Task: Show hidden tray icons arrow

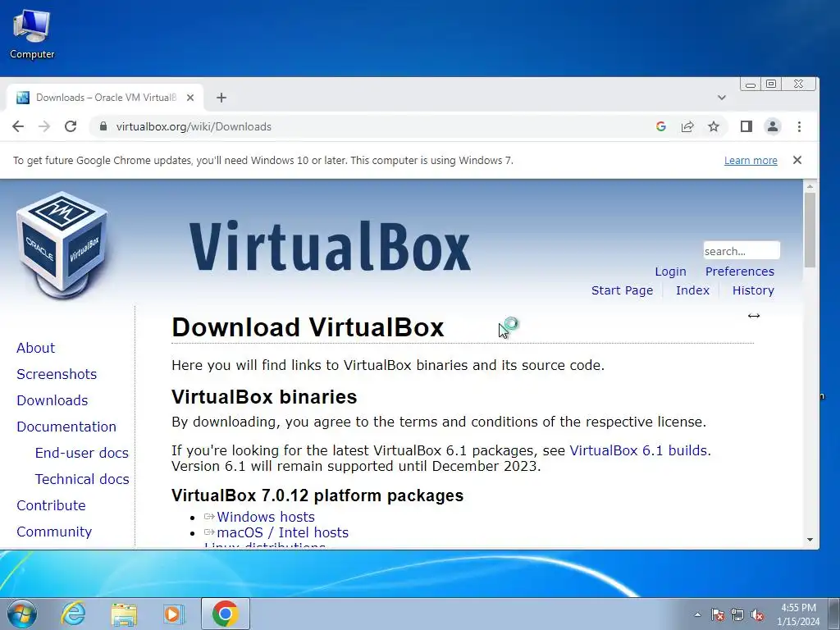Action: click(x=697, y=614)
